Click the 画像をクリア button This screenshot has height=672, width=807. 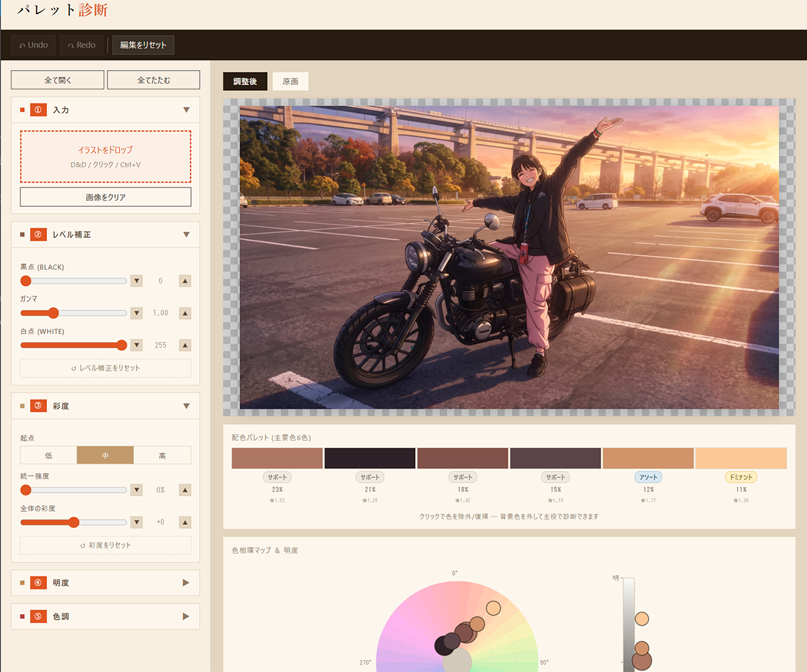click(106, 197)
